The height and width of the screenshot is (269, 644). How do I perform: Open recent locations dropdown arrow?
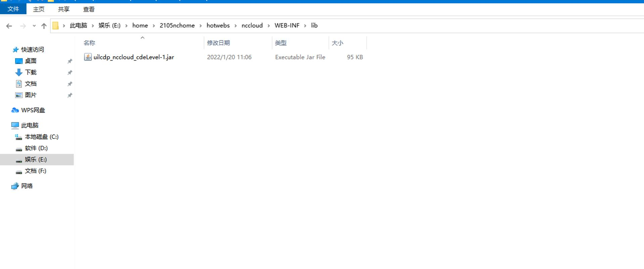coord(34,26)
